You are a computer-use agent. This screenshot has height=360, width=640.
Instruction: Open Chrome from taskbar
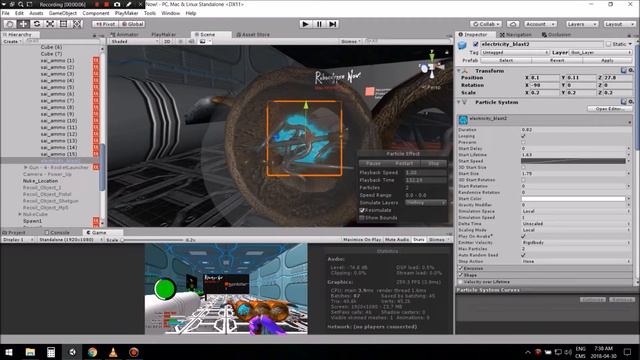(x=93, y=352)
